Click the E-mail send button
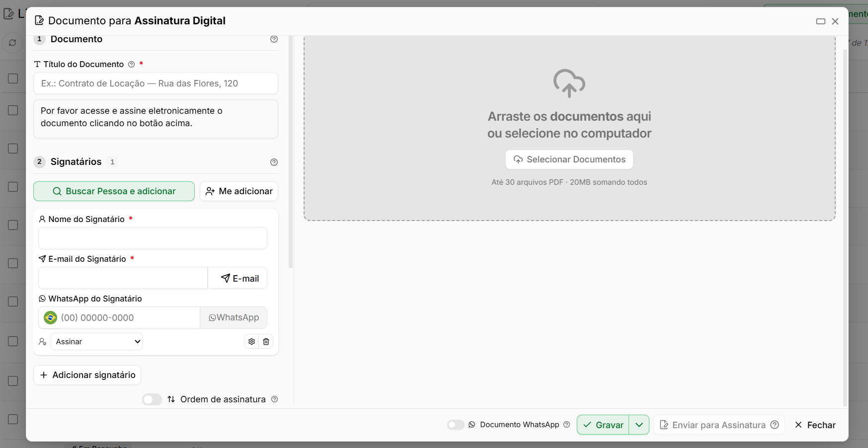 point(237,278)
